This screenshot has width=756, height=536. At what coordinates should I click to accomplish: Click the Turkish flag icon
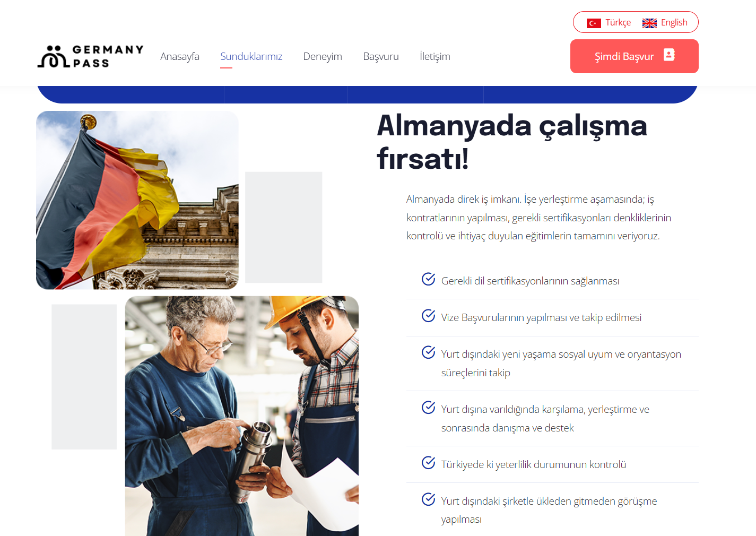point(594,23)
